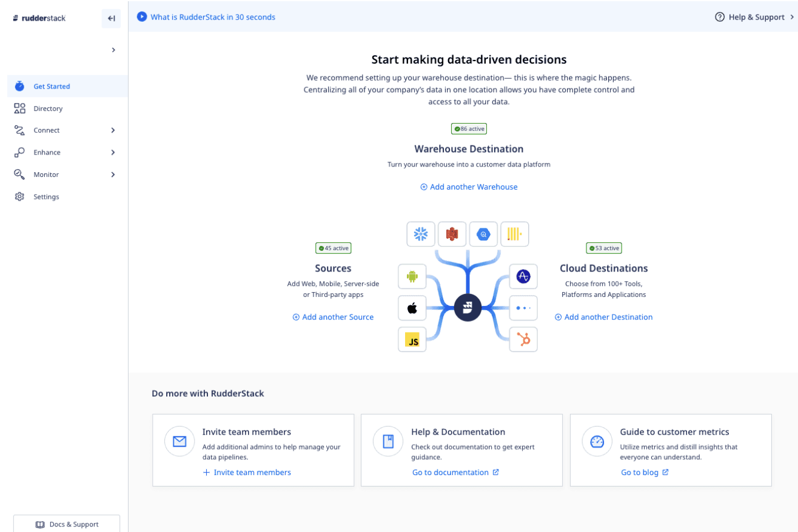The width and height of the screenshot is (798, 532).
Task: Expand the Enhance menu section
Action: [x=113, y=153]
